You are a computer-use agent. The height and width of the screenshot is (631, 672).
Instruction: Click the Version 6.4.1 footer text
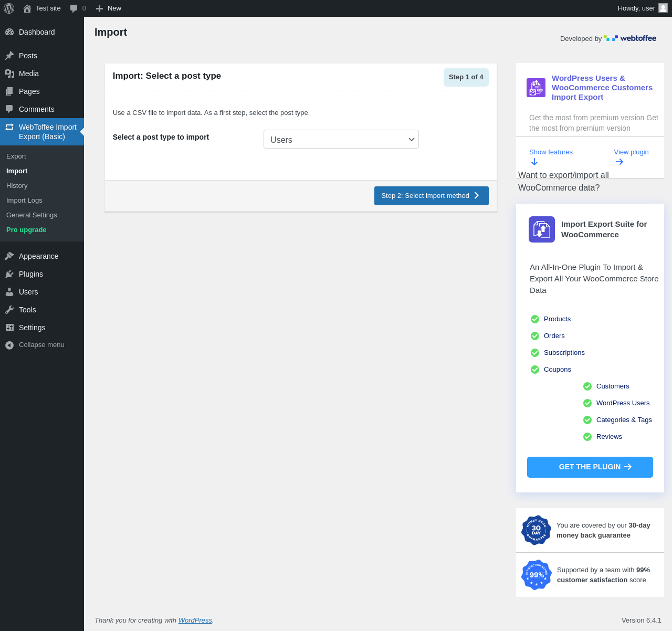642,621
